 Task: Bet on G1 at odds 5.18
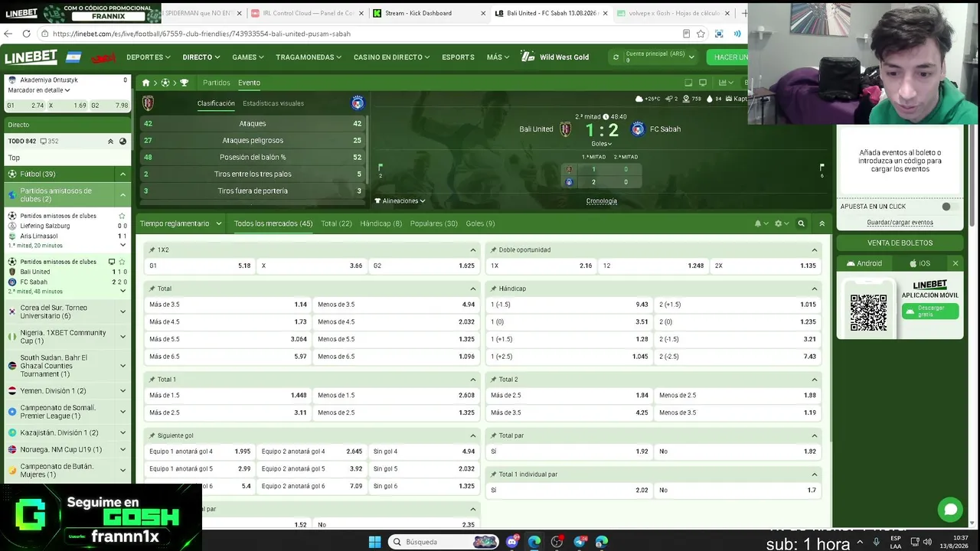pos(200,266)
